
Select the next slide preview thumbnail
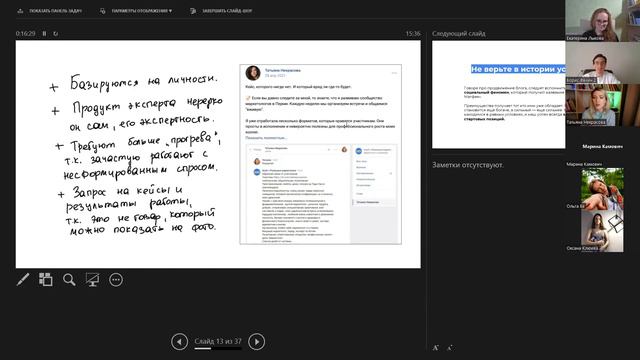[x=499, y=94]
